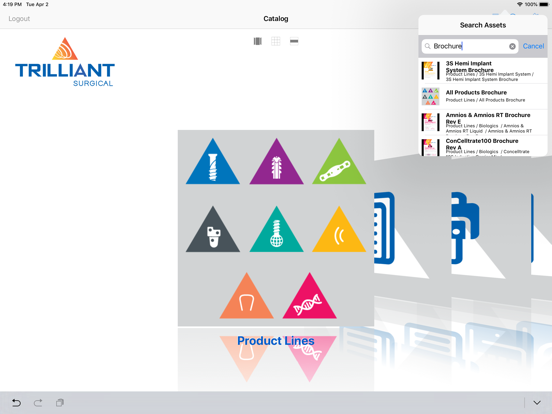
Task: Clear the Brochure search text
Action: click(x=512, y=46)
